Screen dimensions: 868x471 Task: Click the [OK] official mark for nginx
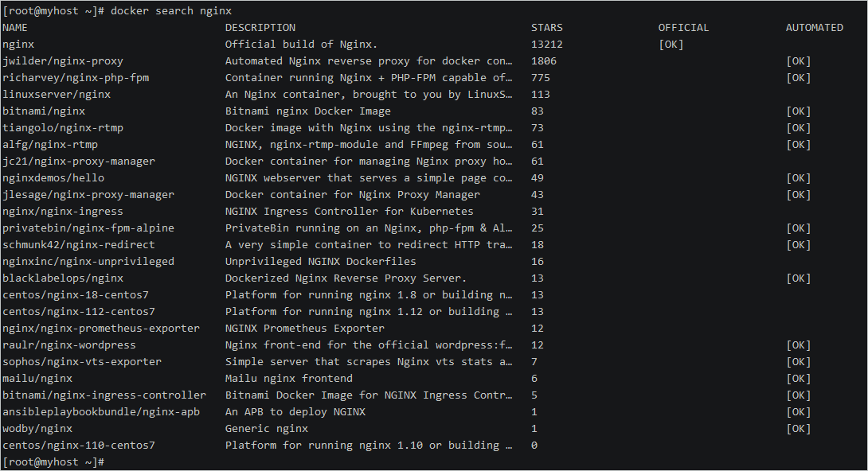pos(671,45)
